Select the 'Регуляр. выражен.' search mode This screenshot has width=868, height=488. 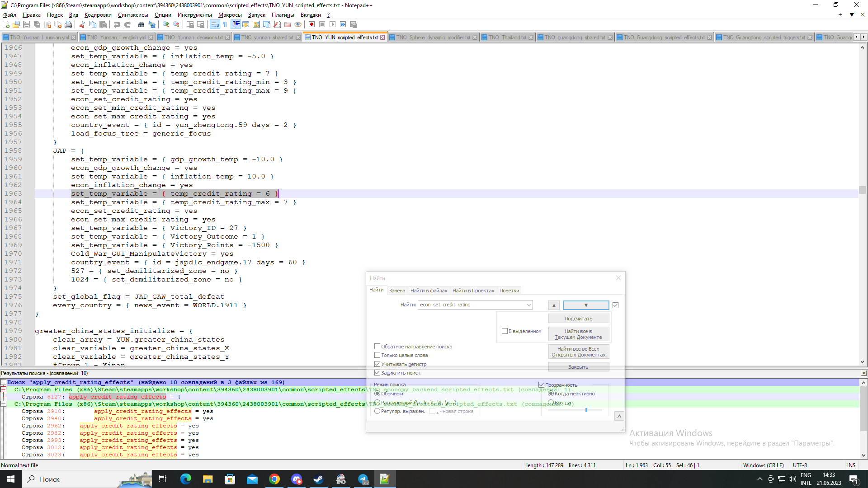pyautogui.click(x=377, y=411)
